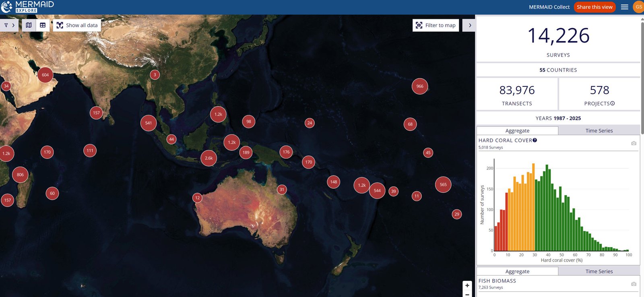Viewport: 644px width, 297px height.
Task: Click the 544 cluster marker
Action: tap(377, 191)
